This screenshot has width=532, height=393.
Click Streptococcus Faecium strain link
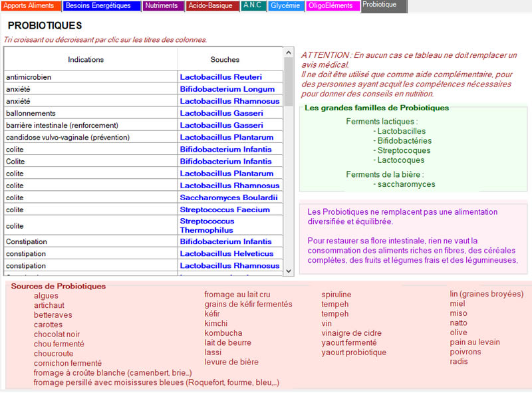pyautogui.click(x=225, y=209)
